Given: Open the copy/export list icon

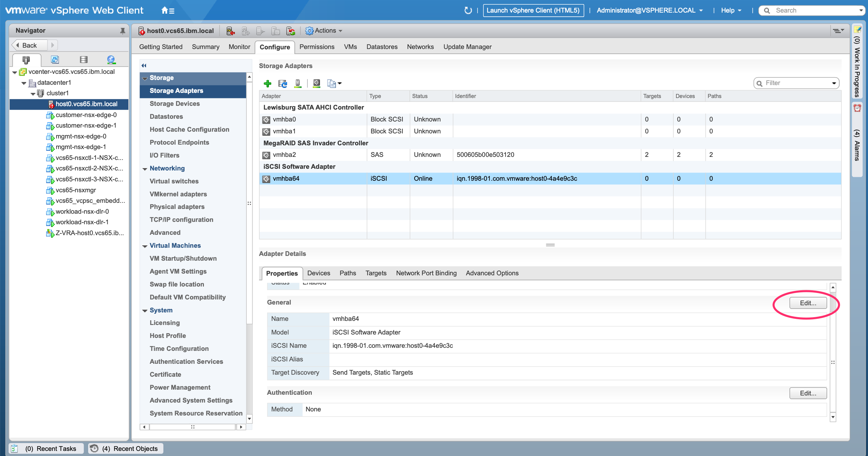Looking at the screenshot, I should (x=334, y=83).
